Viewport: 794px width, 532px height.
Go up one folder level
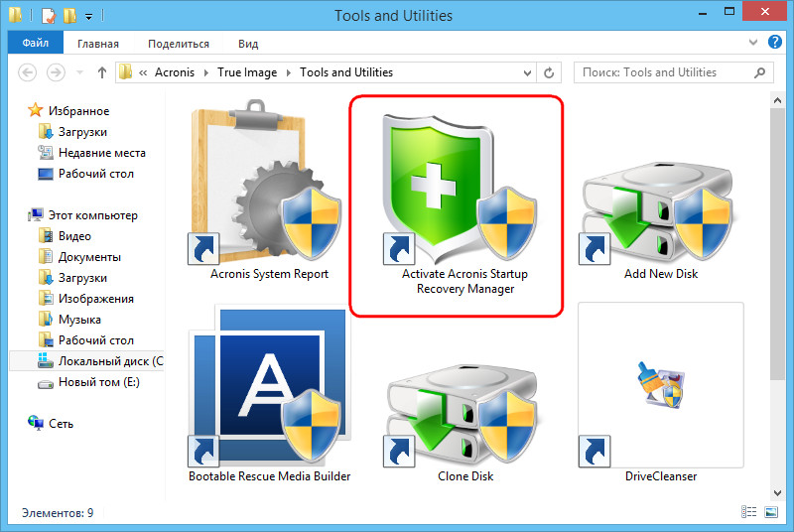pos(102,72)
